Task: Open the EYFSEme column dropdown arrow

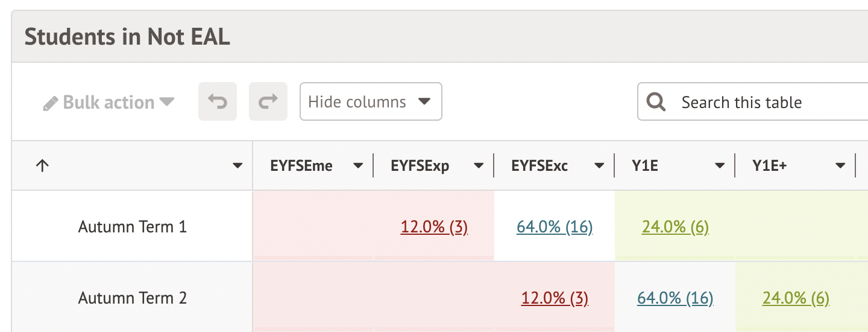Action: pyautogui.click(x=358, y=166)
